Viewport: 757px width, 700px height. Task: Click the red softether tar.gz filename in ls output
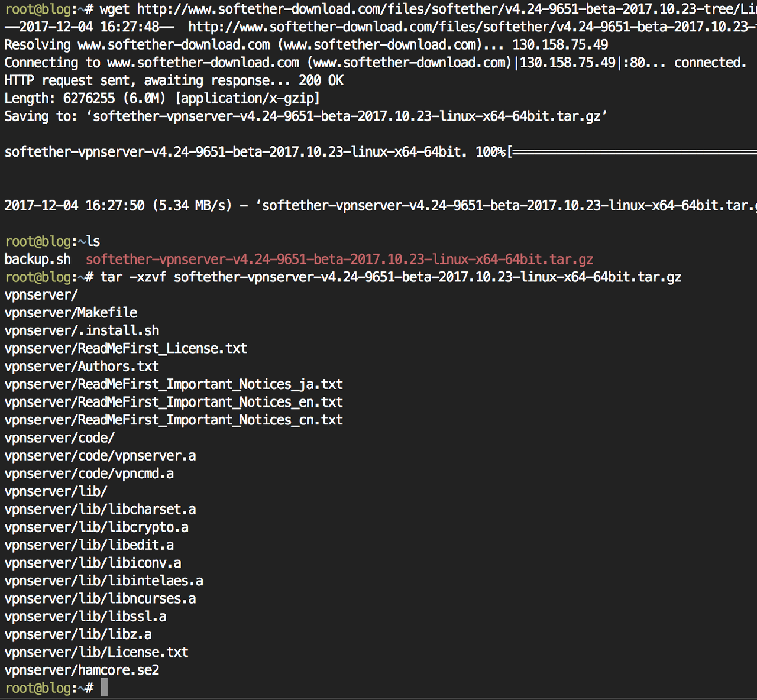point(339,259)
